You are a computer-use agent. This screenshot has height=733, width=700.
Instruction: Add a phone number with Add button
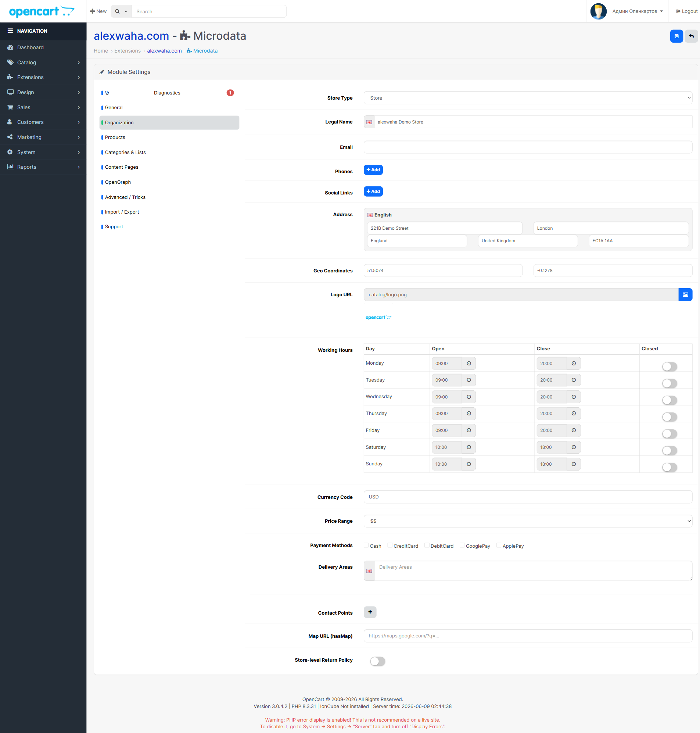pyautogui.click(x=373, y=170)
